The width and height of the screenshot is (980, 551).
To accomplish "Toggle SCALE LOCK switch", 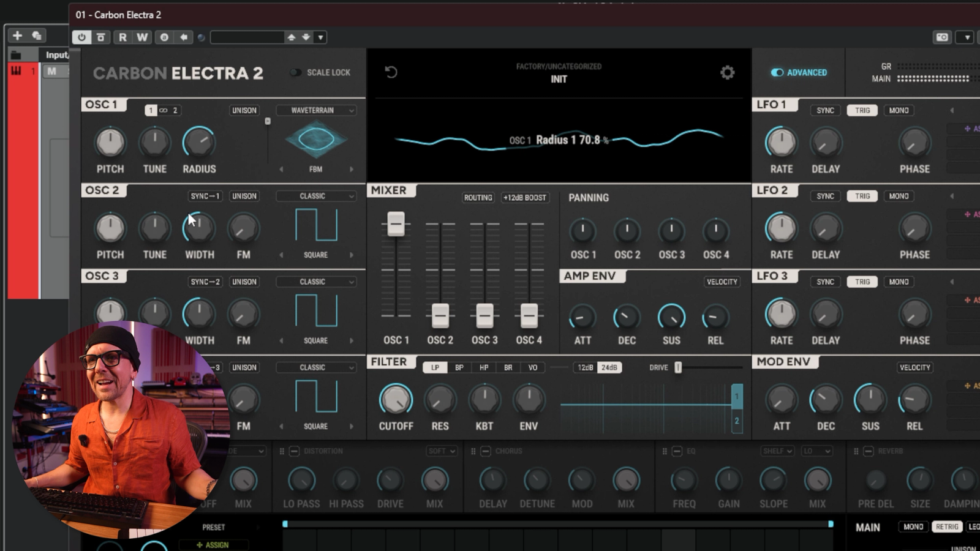I will [296, 72].
